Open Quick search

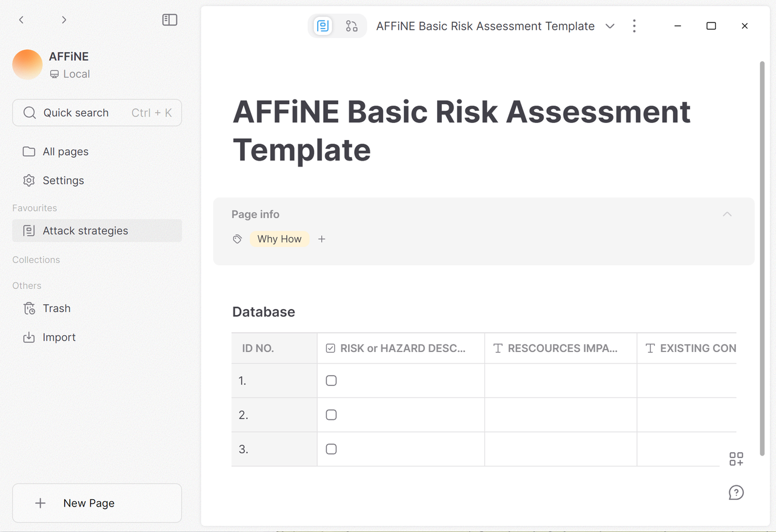(97, 113)
